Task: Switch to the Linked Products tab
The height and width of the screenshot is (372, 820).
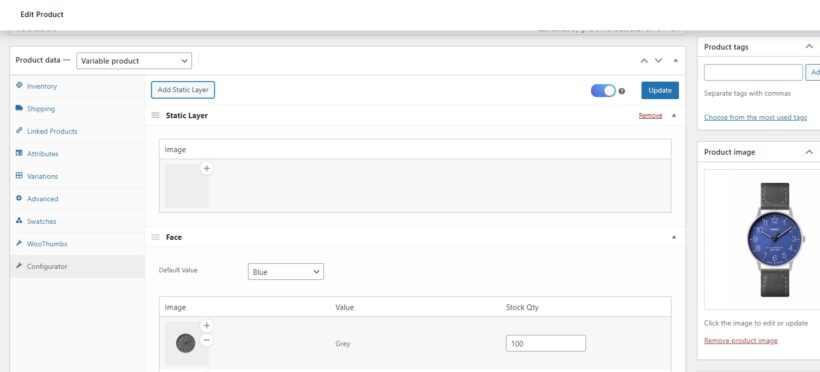Action: coord(77,131)
